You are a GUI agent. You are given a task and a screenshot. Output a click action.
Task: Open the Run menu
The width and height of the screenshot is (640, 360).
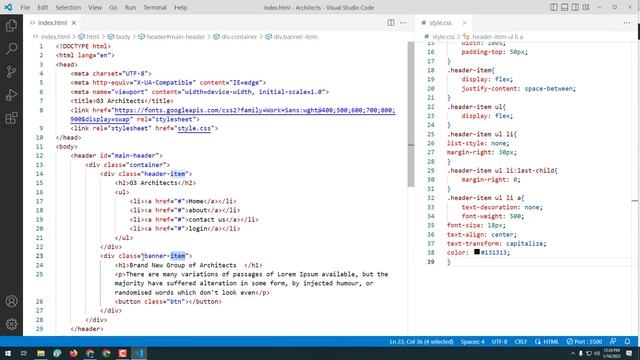(130, 7)
